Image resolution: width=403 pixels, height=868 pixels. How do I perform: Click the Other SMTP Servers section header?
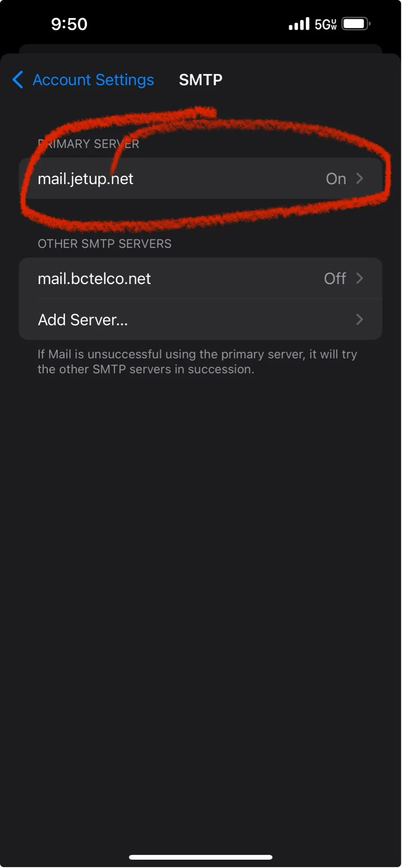104,244
